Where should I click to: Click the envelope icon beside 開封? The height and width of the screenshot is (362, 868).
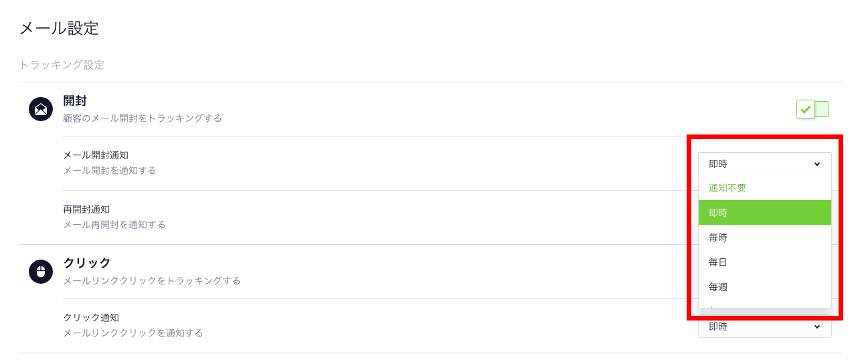coord(41,109)
